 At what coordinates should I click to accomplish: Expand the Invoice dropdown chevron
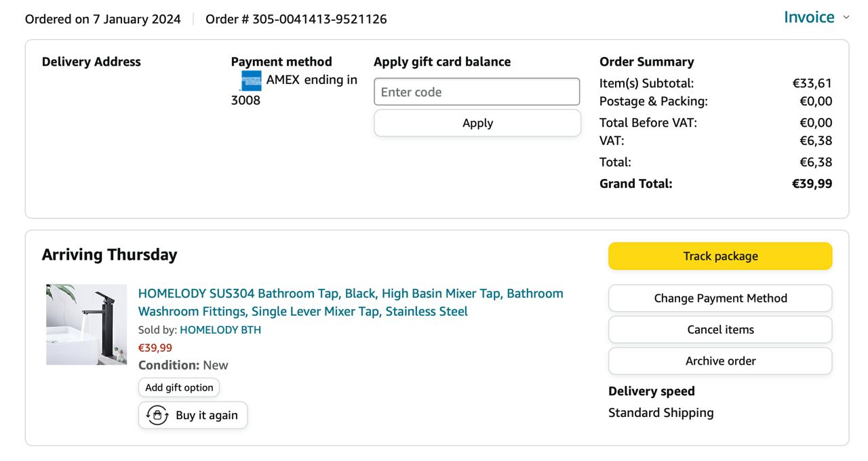tap(846, 18)
